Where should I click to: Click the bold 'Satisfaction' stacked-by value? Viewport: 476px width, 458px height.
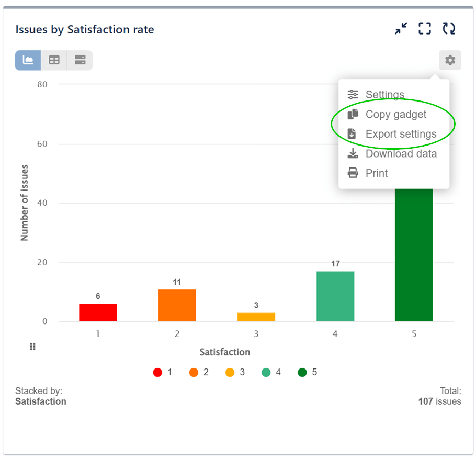[41, 401]
